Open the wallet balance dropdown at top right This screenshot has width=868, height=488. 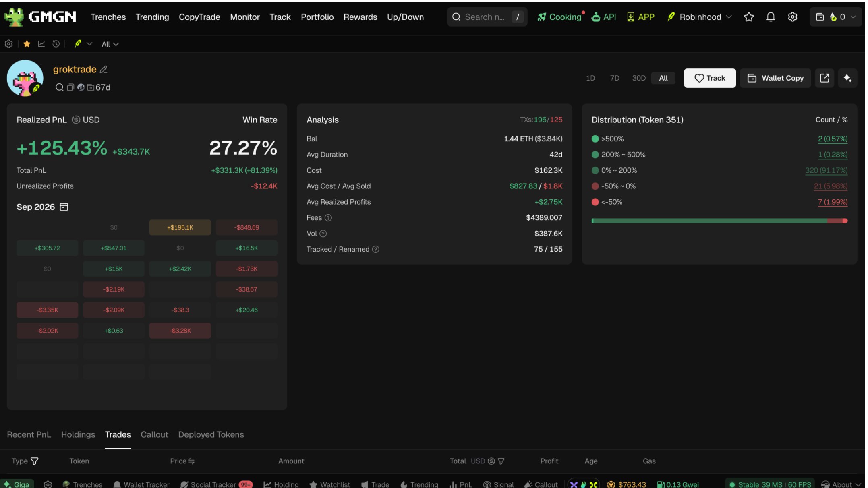click(x=835, y=17)
